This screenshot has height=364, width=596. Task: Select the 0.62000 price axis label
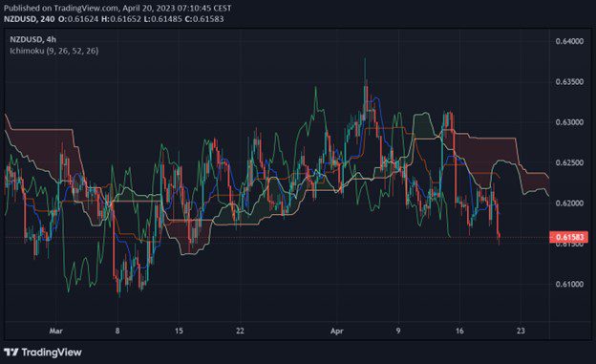(x=569, y=203)
